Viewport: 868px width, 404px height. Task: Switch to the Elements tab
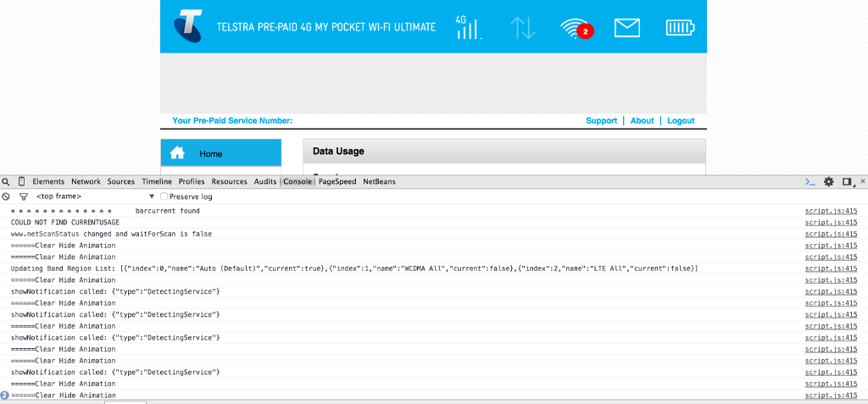point(48,181)
